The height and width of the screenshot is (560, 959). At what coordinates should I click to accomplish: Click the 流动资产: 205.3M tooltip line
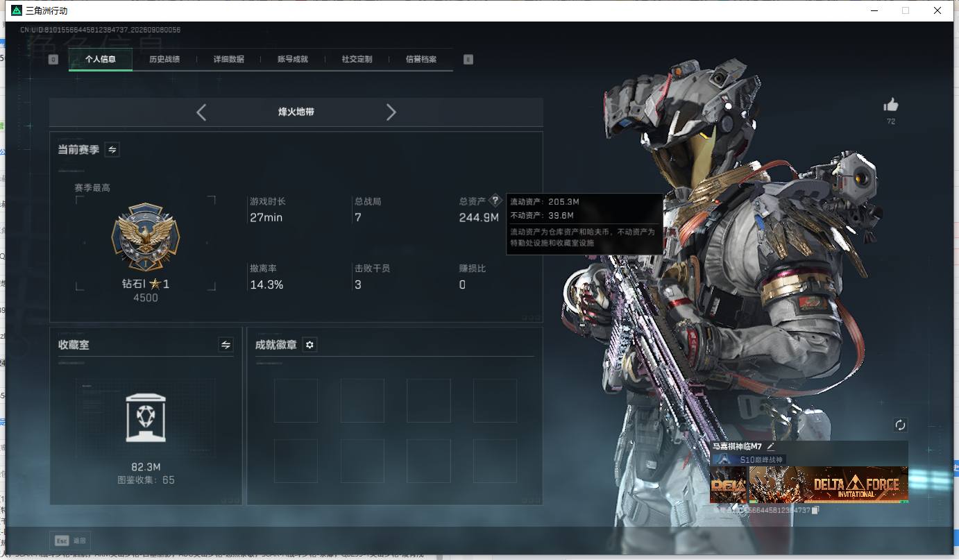point(545,202)
